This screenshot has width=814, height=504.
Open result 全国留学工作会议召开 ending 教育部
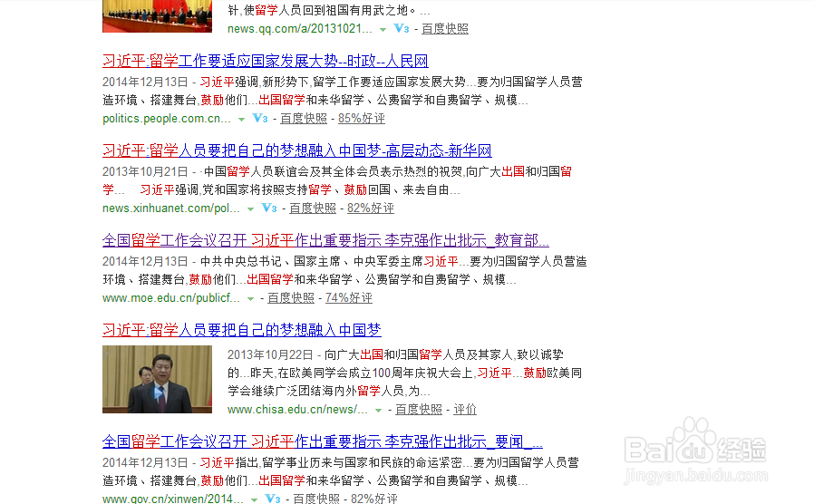(x=325, y=241)
